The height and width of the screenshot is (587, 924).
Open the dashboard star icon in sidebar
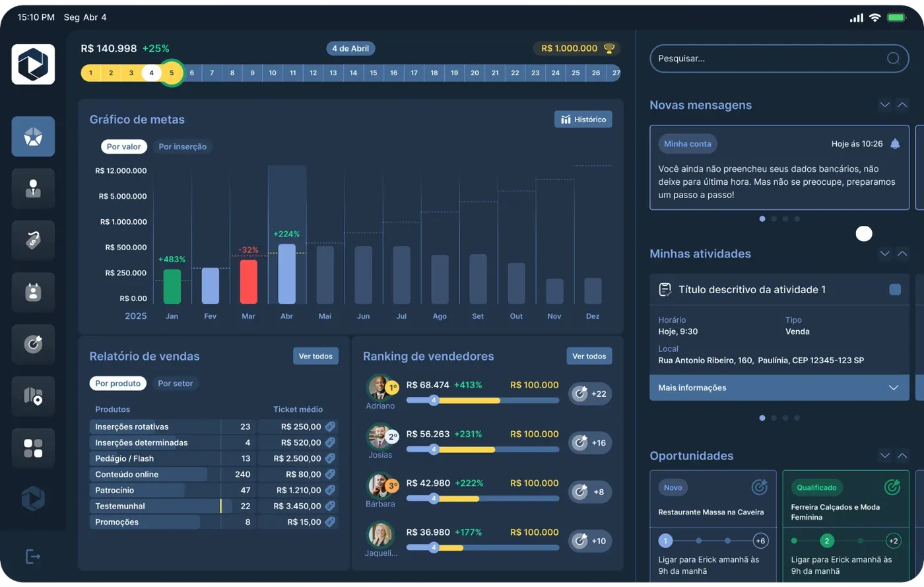pos(33,137)
